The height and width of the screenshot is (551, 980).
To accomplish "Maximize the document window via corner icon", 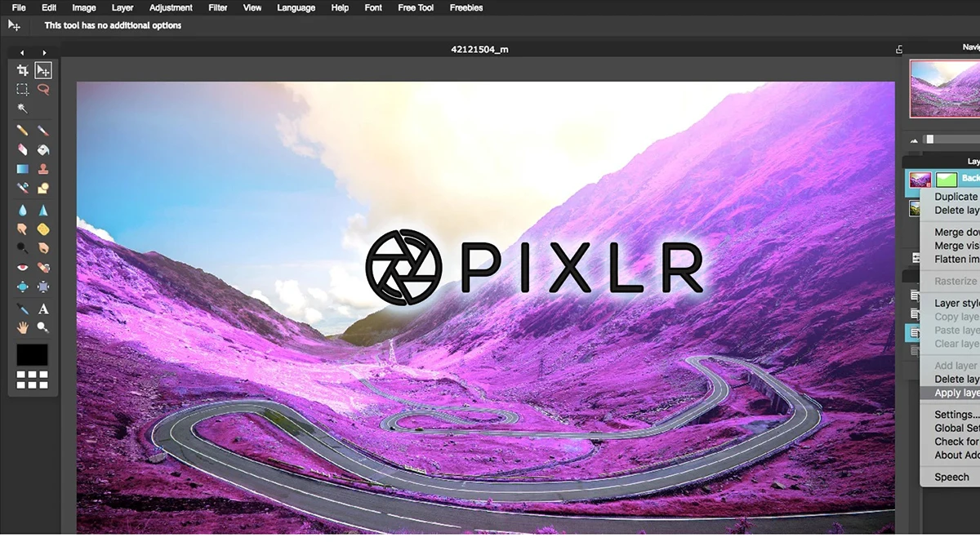I will pyautogui.click(x=899, y=50).
